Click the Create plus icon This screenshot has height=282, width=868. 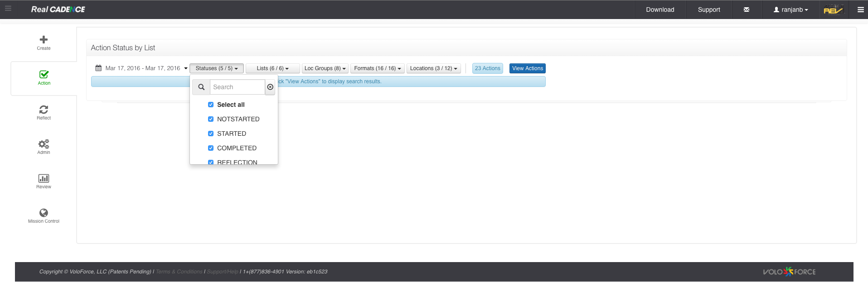click(x=44, y=40)
